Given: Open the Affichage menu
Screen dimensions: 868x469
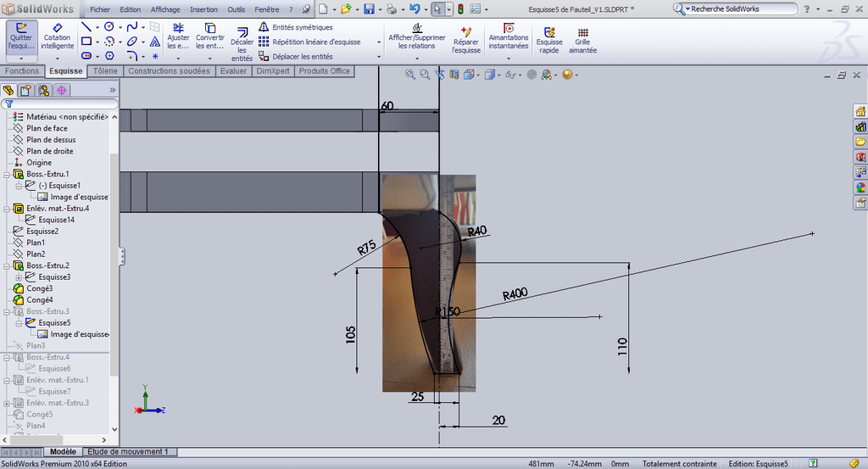Looking at the screenshot, I should pos(165,9).
